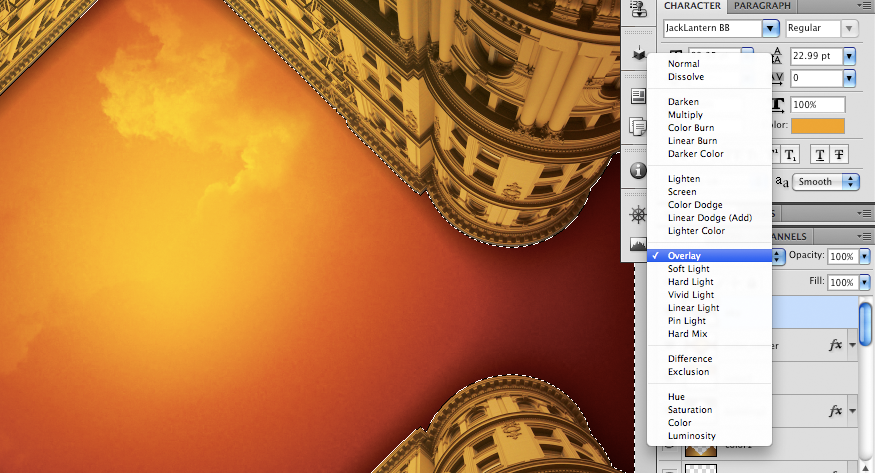Viewport: 875px width, 473px height.
Task: Open the Opacity slider dropdown
Action: (x=864, y=256)
